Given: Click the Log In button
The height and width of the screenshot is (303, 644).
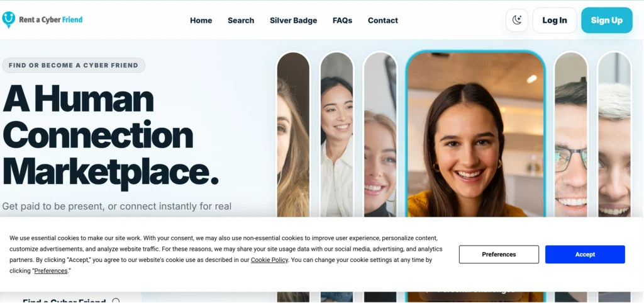Looking at the screenshot, I should 555,20.
